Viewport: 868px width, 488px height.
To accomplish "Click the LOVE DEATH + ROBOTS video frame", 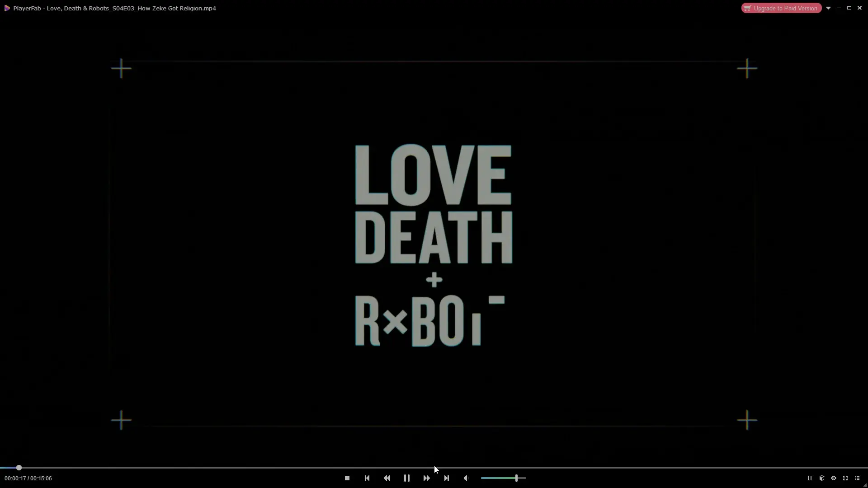I will coord(434,244).
